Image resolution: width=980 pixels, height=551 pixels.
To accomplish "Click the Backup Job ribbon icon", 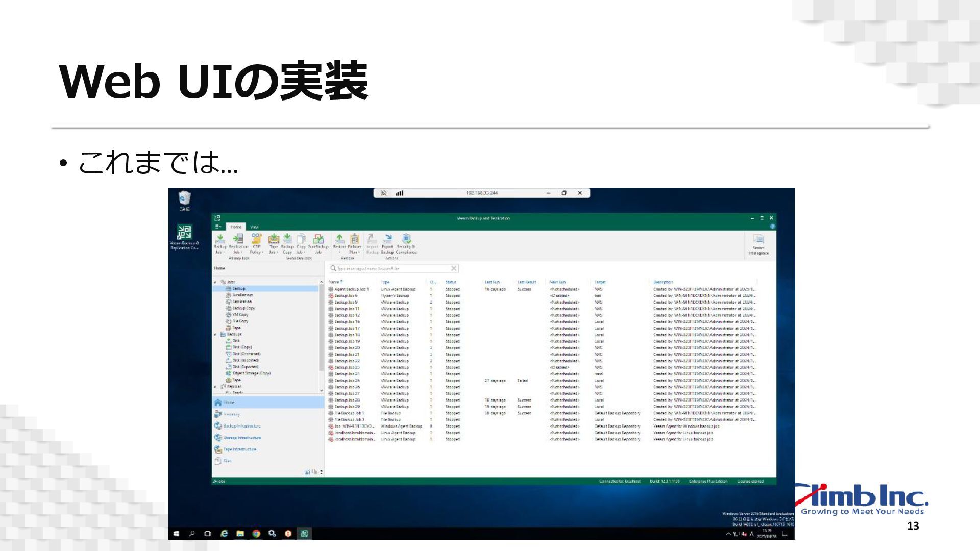I will pyautogui.click(x=220, y=239).
